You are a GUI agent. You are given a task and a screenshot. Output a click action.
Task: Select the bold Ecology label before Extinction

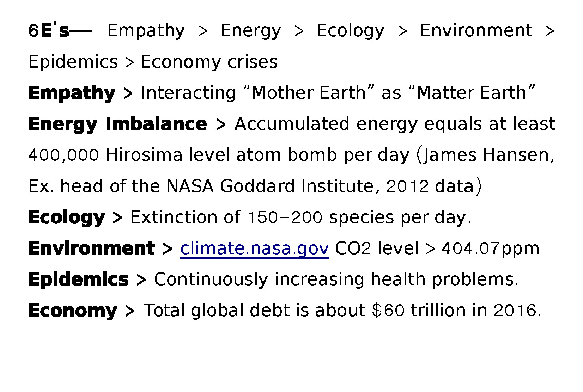(67, 218)
